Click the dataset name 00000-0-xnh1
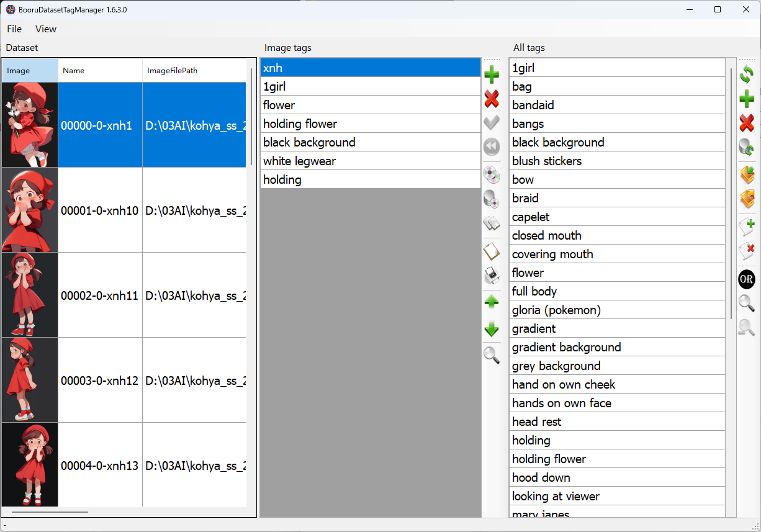The image size is (761, 532). (x=97, y=125)
